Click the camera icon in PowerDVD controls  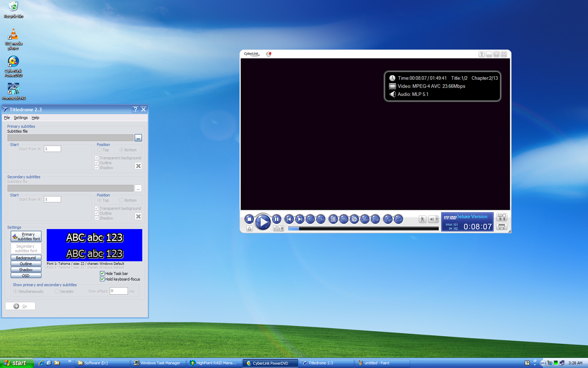[x=365, y=219]
